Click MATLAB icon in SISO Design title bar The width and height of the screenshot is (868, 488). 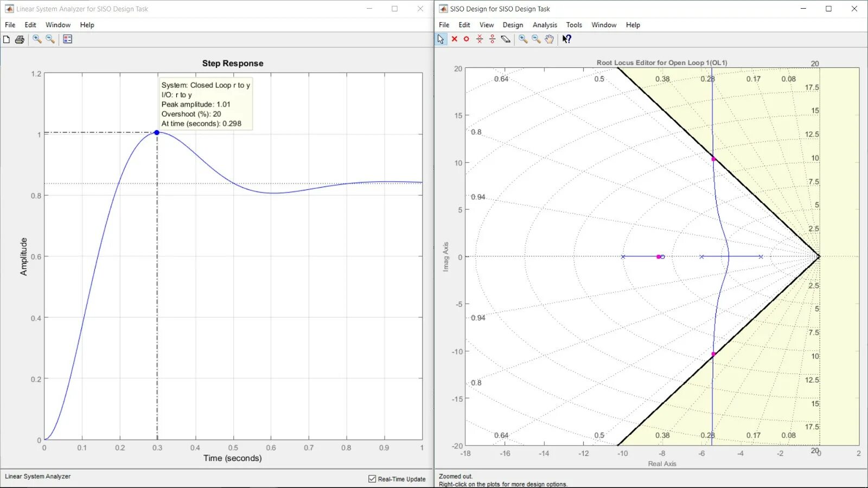443,9
